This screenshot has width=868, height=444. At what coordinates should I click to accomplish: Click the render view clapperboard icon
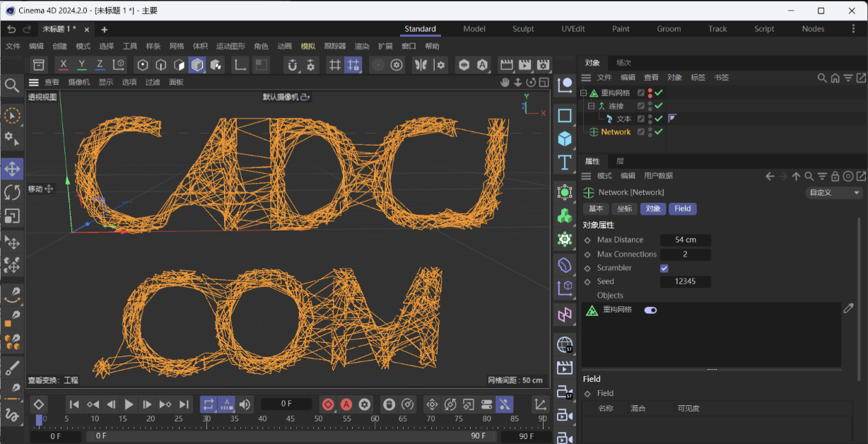(x=506, y=65)
